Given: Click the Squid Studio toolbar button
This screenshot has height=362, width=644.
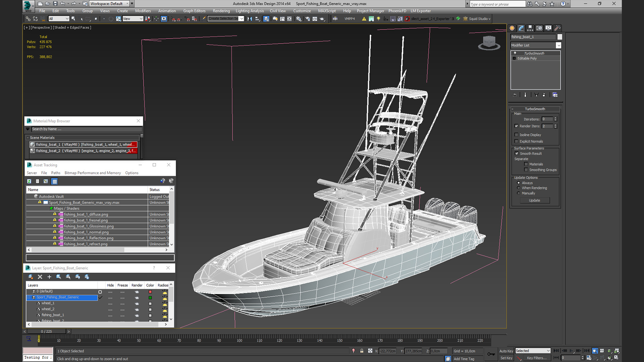Looking at the screenshot, I should pyautogui.click(x=477, y=19).
